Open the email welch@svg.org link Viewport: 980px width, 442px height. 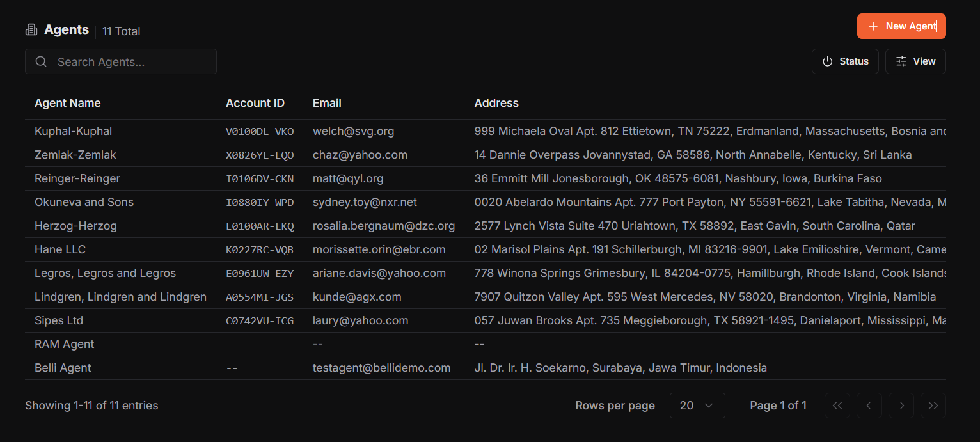pyautogui.click(x=354, y=130)
